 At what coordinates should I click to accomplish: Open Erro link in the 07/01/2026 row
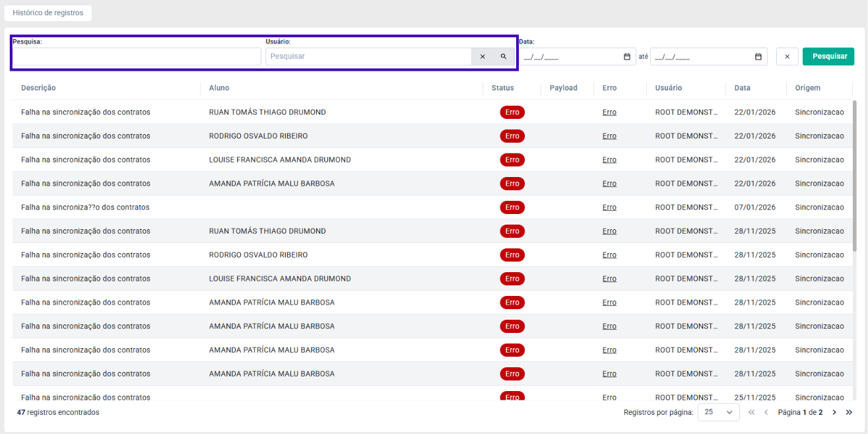pos(609,207)
